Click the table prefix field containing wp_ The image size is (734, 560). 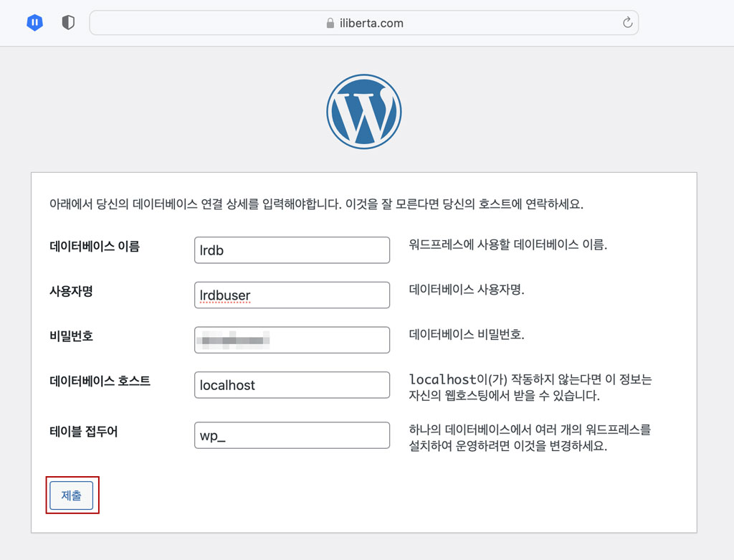[x=292, y=435]
